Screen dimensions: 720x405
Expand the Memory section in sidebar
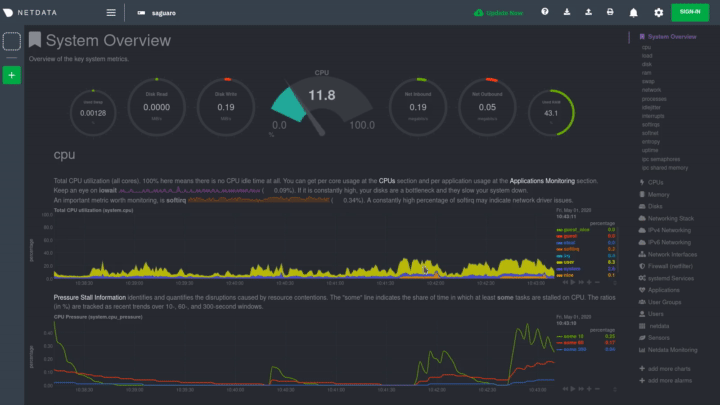[658, 195]
